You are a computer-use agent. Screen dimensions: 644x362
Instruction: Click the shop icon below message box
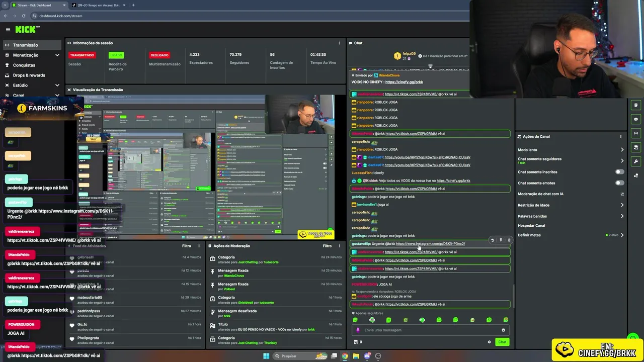(356, 342)
